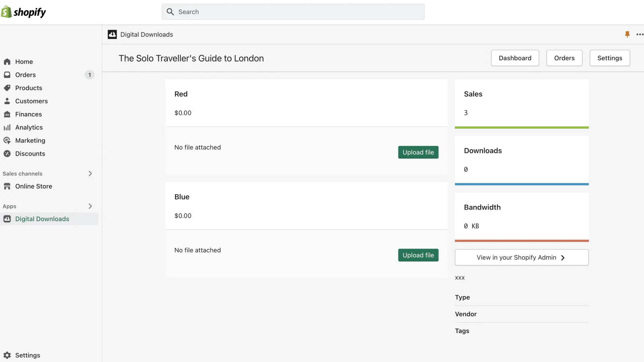Click the Marketing target icon
Screen dimensions: 644x362
(x=7, y=140)
